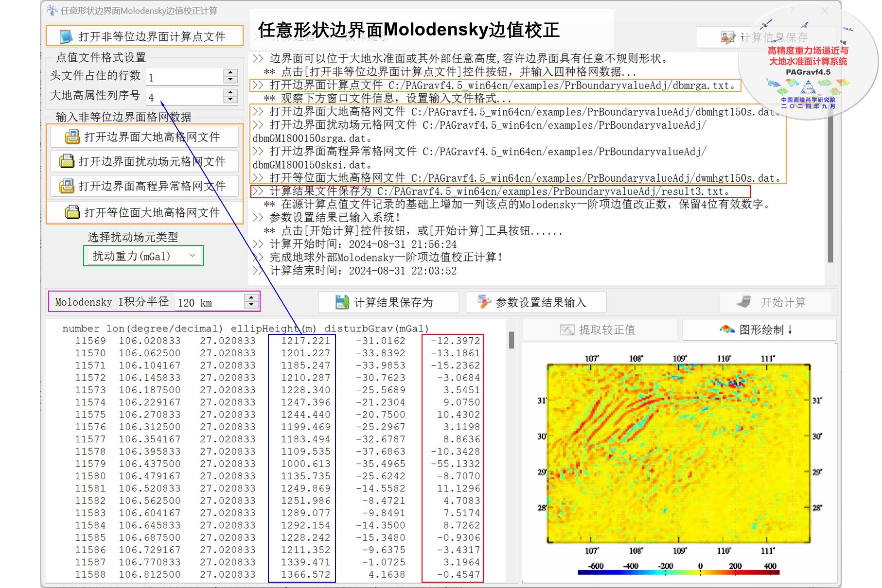Click the 打开等位面大地高格网文件 icon
Viewport: 882px width, 588px height.
pos(72,212)
